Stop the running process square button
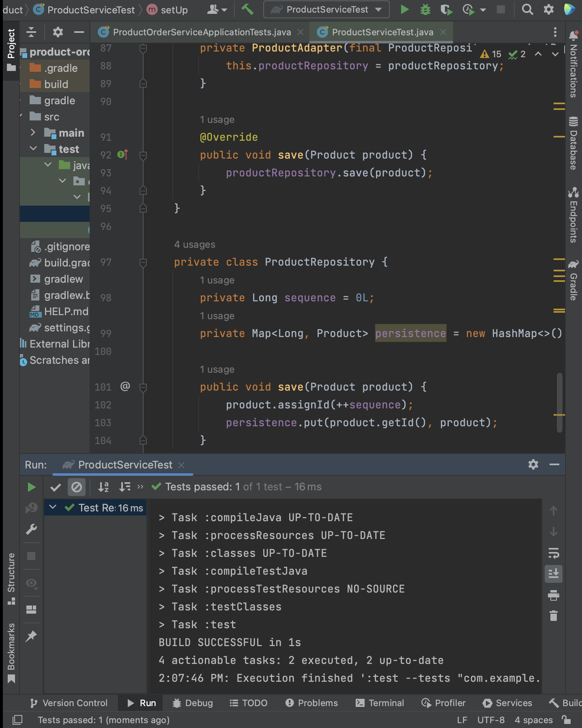 [501, 9]
